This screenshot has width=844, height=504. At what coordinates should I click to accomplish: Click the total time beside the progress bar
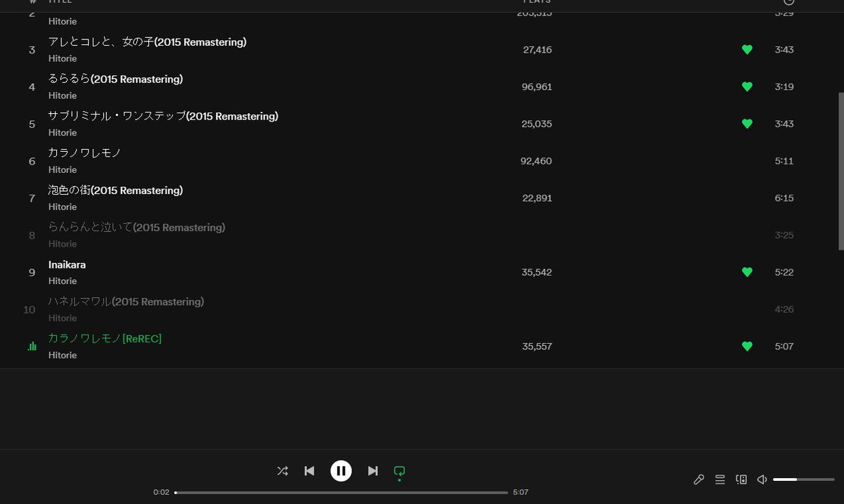pyautogui.click(x=520, y=492)
